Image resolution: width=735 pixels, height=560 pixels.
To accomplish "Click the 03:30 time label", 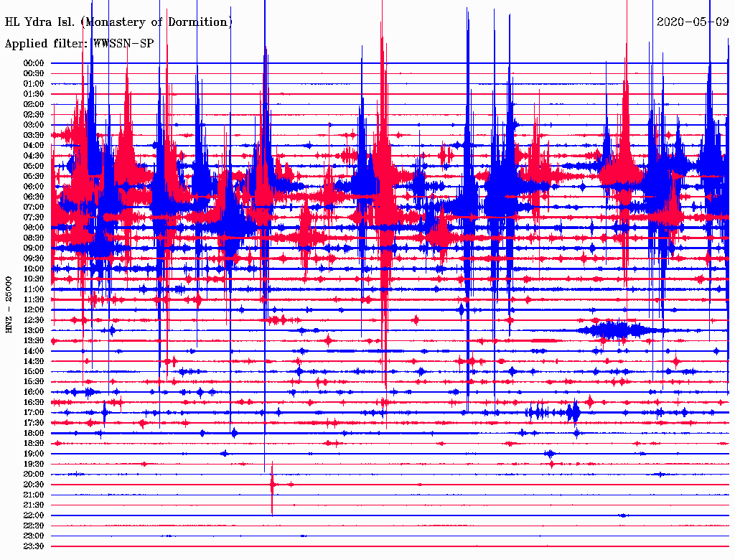I will [34, 135].
